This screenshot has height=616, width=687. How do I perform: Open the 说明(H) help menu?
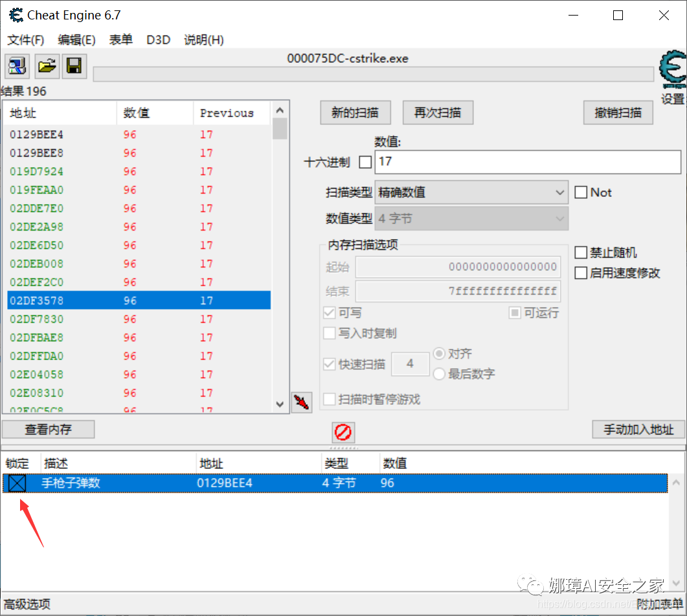[x=204, y=40]
